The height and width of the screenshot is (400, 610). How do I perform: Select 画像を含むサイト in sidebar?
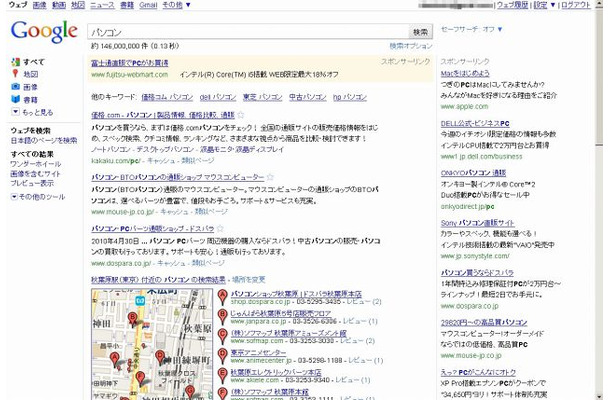pyautogui.click(x=35, y=174)
